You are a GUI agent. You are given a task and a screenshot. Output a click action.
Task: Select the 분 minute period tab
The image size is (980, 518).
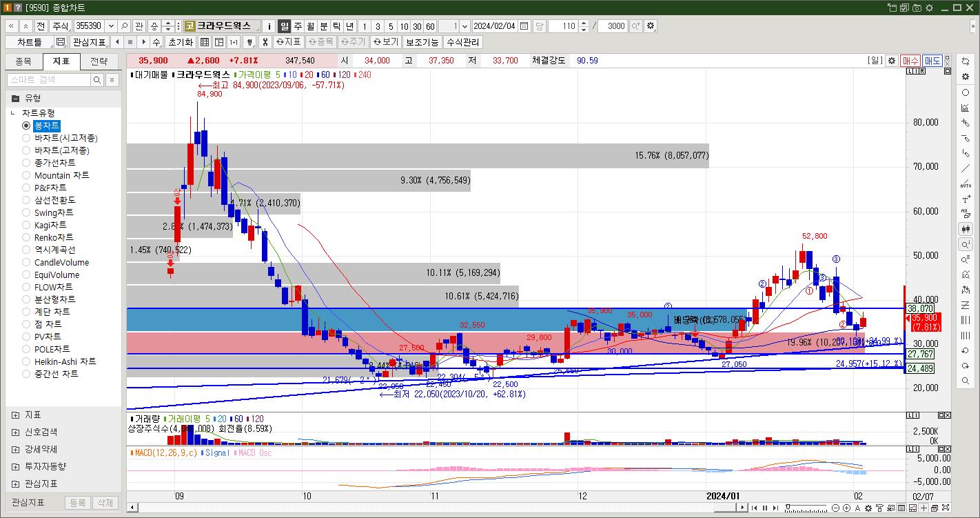point(324,26)
